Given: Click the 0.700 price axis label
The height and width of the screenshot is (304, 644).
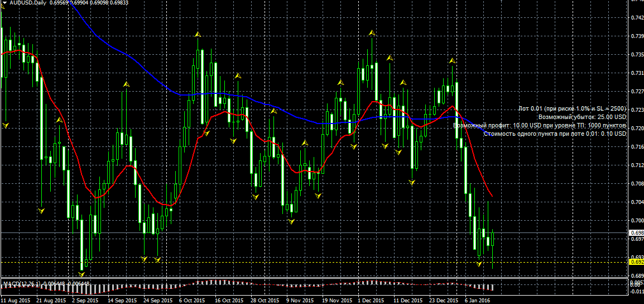Looking at the screenshot, I should point(637,221).
